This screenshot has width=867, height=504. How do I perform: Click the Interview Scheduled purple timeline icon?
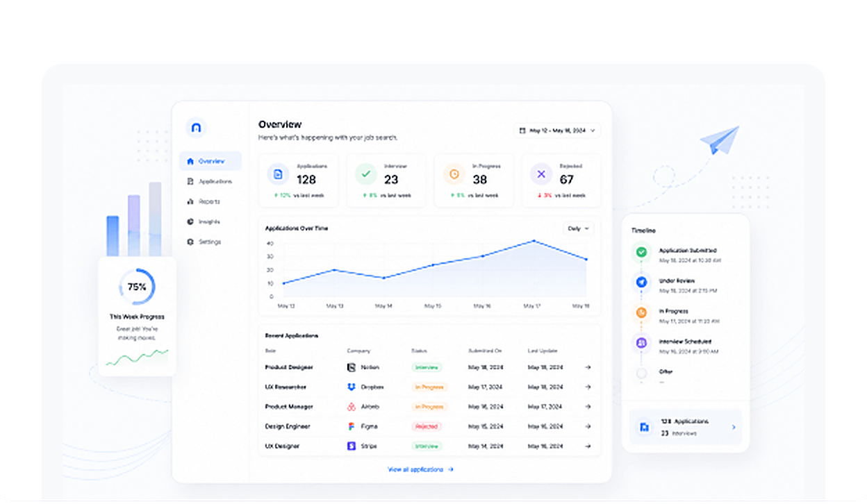641,342
